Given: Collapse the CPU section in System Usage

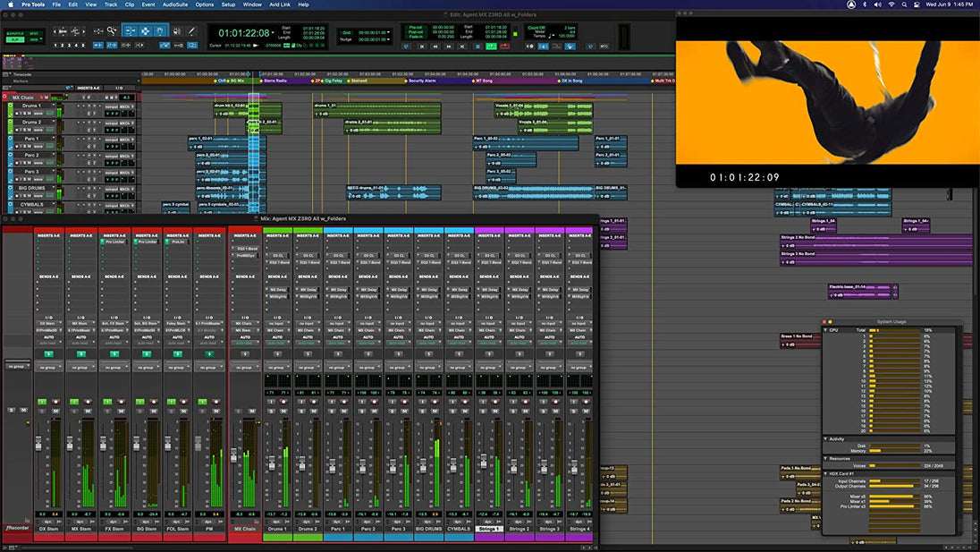Looking at the screenshot, I should coord(826,330).
